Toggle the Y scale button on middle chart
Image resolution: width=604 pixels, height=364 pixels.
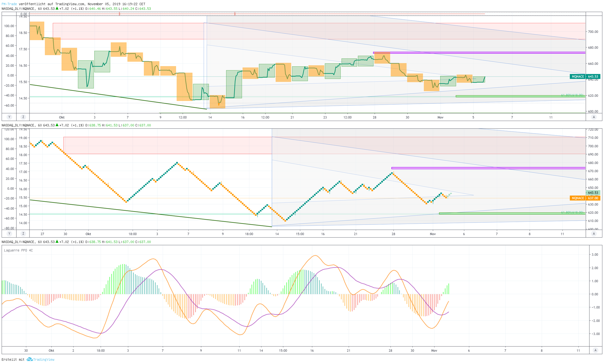tap(9, 234)
